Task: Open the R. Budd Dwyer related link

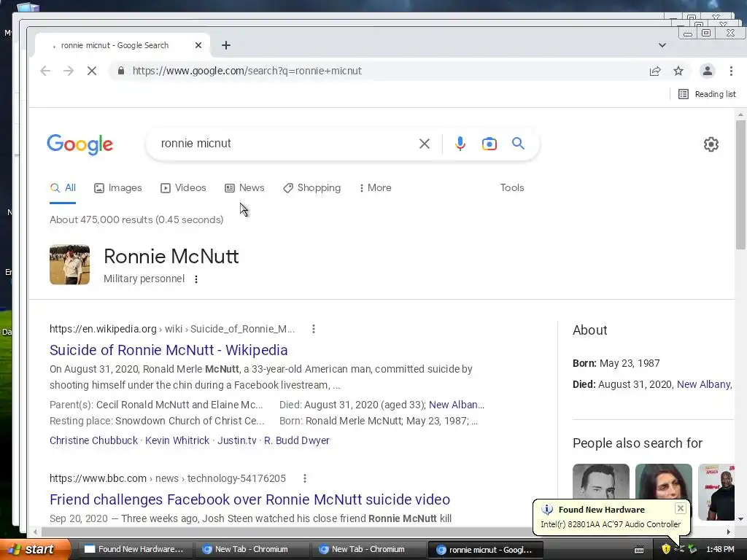Action: [x=297, y=440]
